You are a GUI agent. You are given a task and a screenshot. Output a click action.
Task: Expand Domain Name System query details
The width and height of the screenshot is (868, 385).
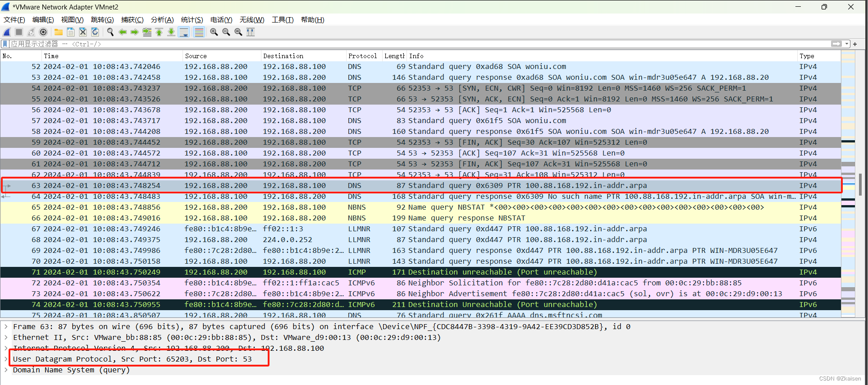pos(6,370)
